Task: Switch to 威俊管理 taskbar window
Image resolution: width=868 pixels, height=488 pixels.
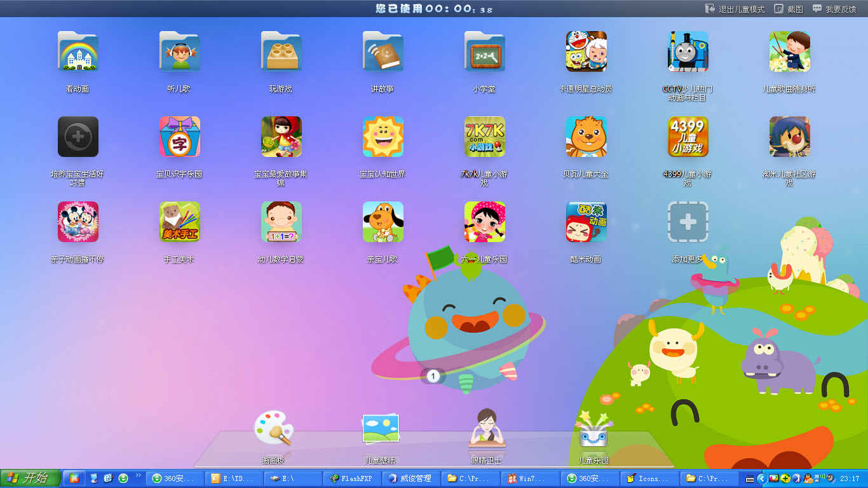Action: point(411,478)
